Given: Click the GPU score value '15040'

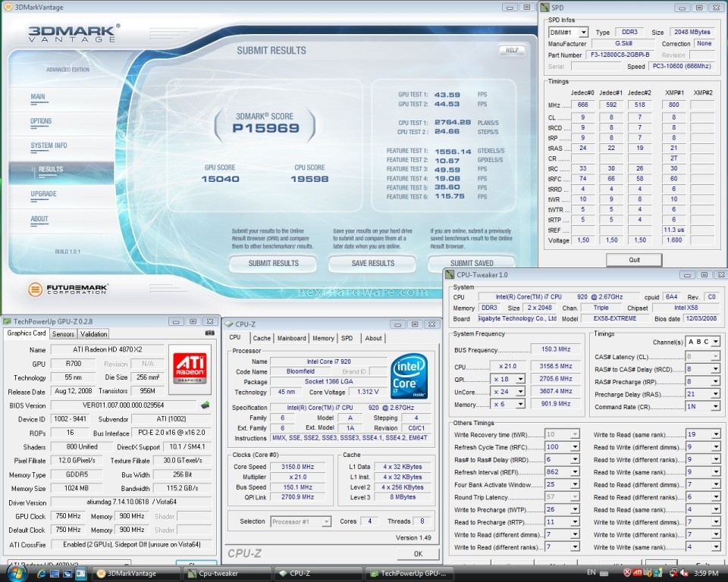Looking at the screenshot, I should coord(221,179).
